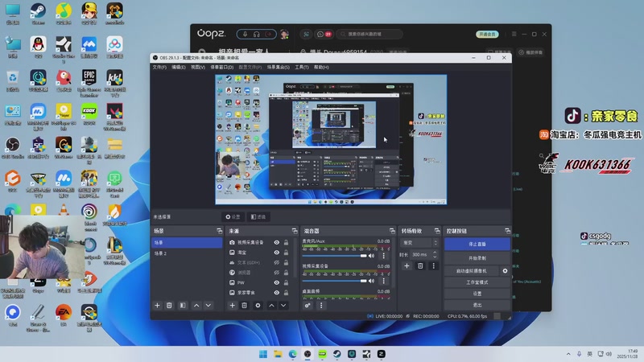This screenshot has height=362, width=644.
Task: Show hidden icons chevron in system tray
Action: [x=568, y=354]
